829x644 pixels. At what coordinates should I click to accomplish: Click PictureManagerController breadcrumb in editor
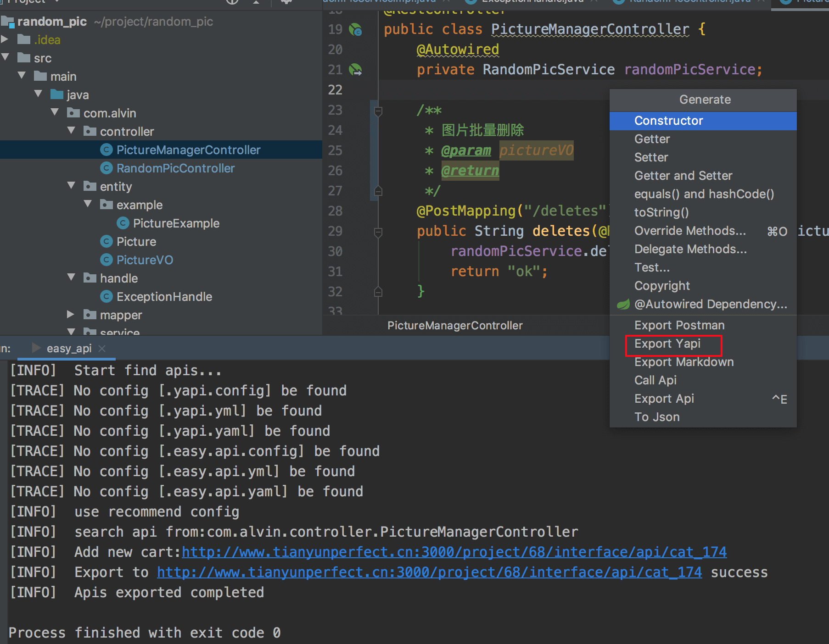[455, 325]
